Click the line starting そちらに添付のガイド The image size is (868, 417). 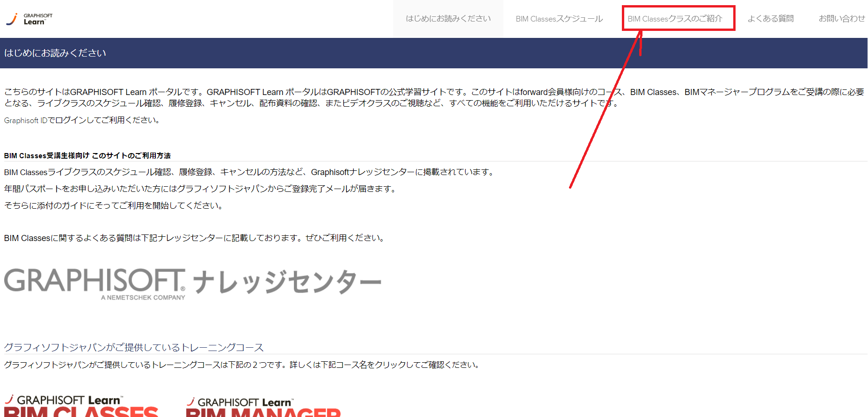coord(115,205)
